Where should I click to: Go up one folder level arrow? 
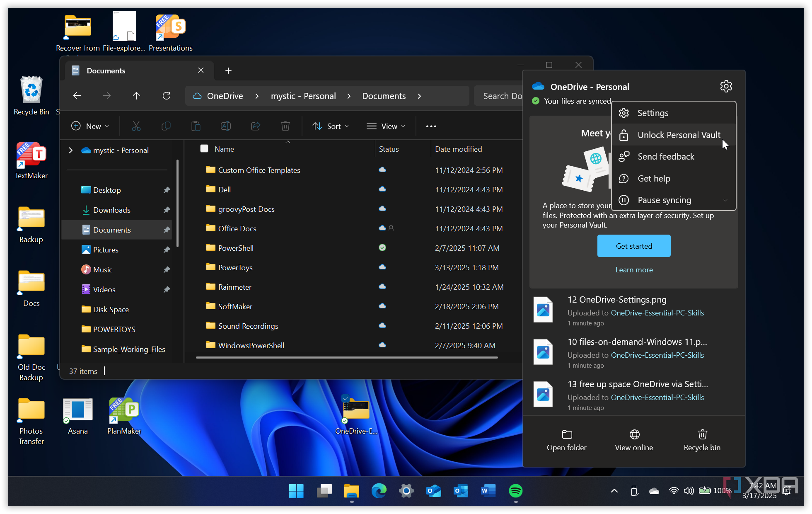click(136, 96)
